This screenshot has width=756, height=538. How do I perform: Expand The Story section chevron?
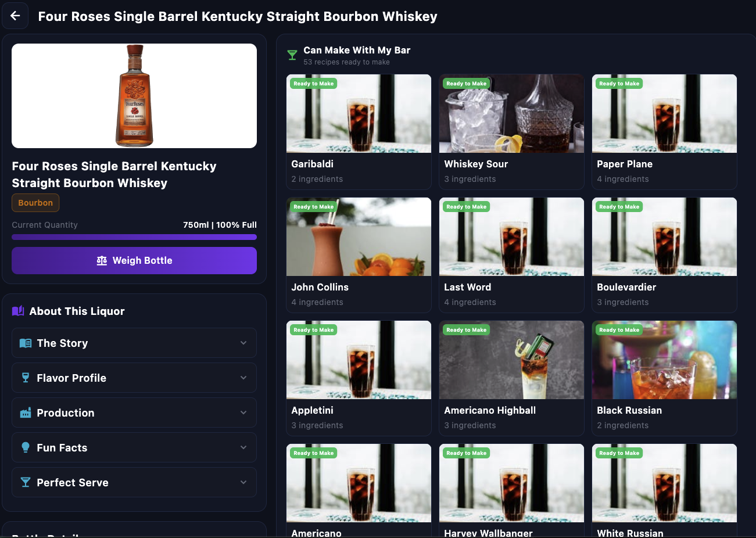[243, 343]
